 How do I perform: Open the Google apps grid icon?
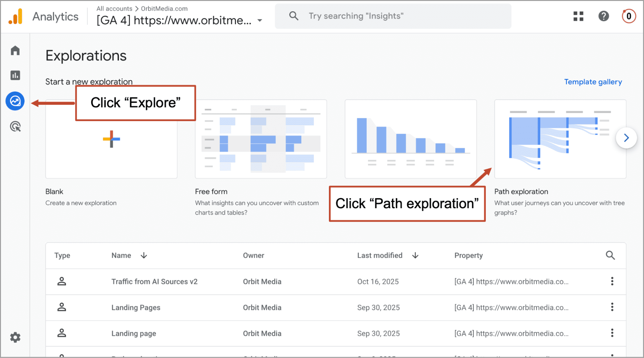(578, 16)
